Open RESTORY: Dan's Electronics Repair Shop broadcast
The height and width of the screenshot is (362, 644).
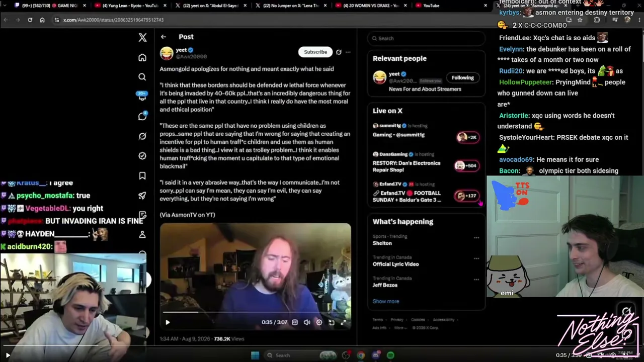407,166
